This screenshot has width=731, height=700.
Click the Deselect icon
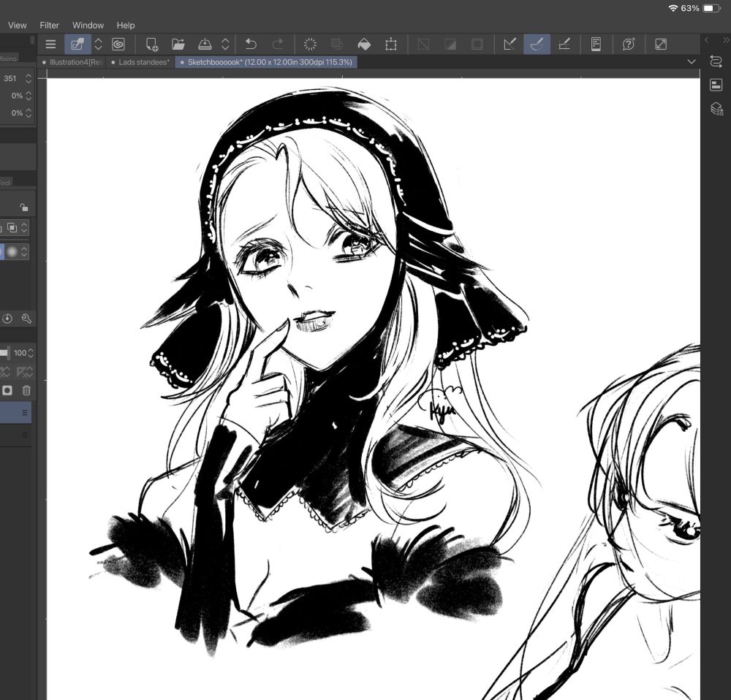pyautogui.click(x=423, y=45)
